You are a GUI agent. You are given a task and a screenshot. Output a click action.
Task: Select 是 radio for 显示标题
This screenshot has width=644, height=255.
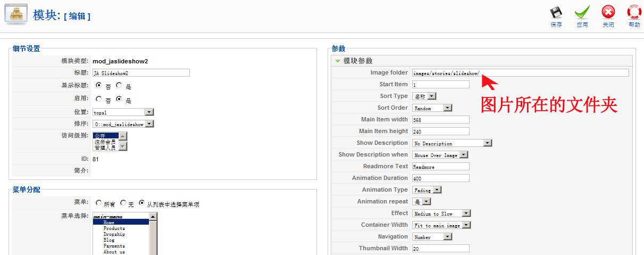(x=119, y=85)
